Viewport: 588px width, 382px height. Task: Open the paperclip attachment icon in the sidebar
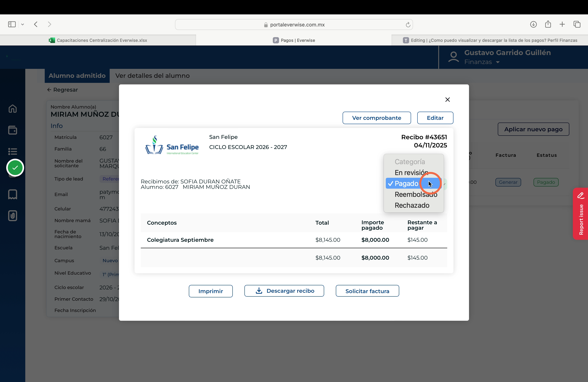coord(13,216)
